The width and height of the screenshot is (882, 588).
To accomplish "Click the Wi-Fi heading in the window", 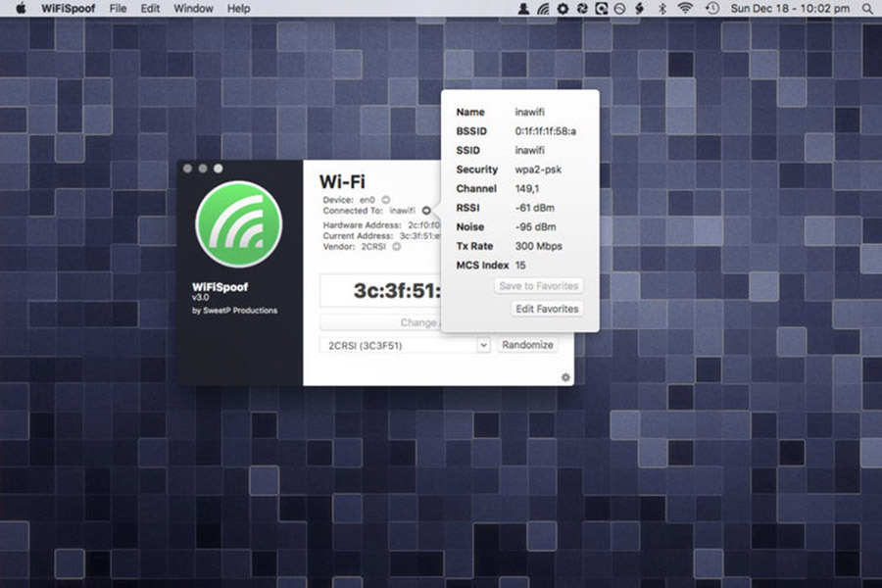I will pyautogui.click(x=343, y=181).
